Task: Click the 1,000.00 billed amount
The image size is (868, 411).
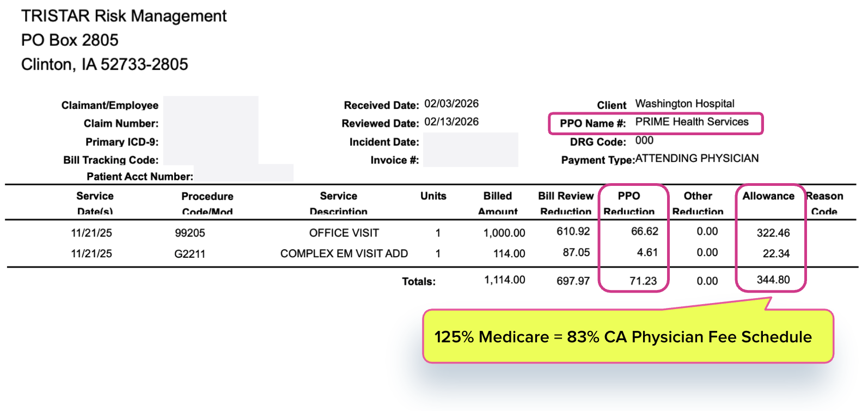Action: pos(504,233)
